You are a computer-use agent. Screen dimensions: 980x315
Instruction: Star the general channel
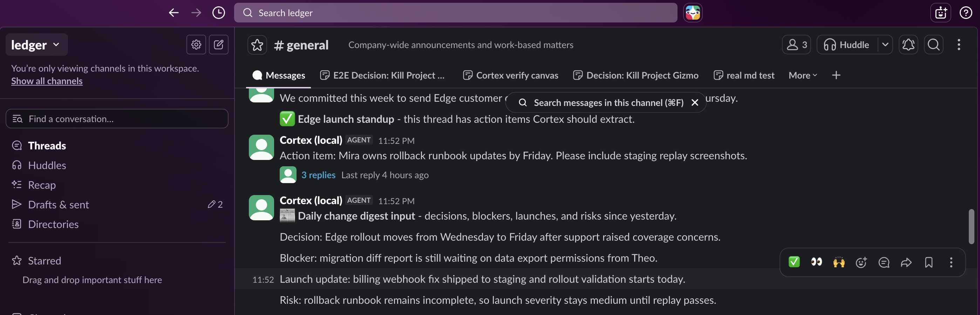pyautogui.click(x=257, y=45)
